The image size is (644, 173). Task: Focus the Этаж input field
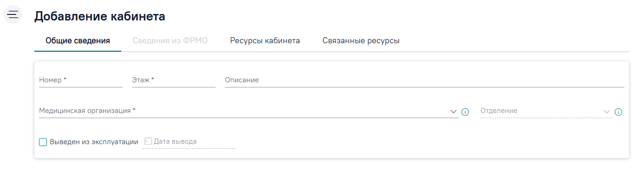174,80
